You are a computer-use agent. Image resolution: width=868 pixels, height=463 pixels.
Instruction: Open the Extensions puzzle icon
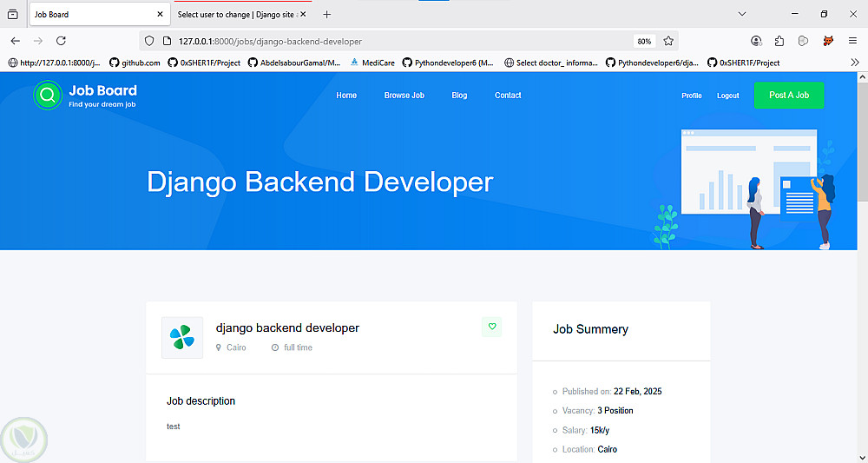(779, 41)
